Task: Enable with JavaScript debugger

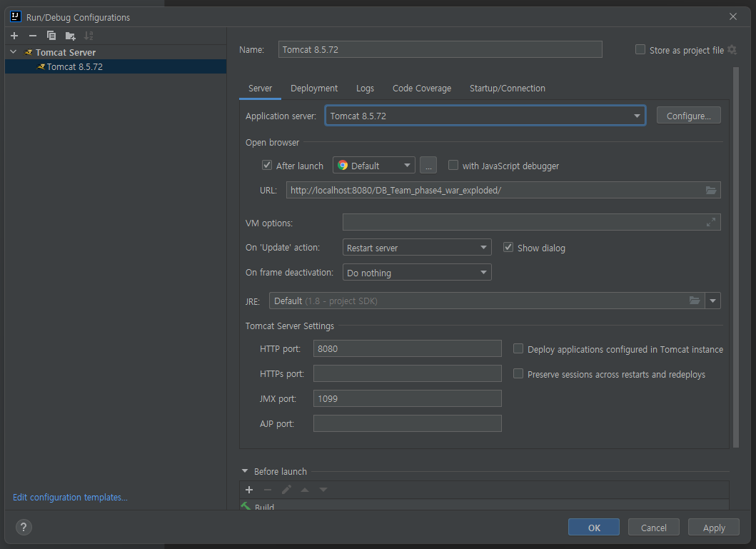Action: click(453, 165)
